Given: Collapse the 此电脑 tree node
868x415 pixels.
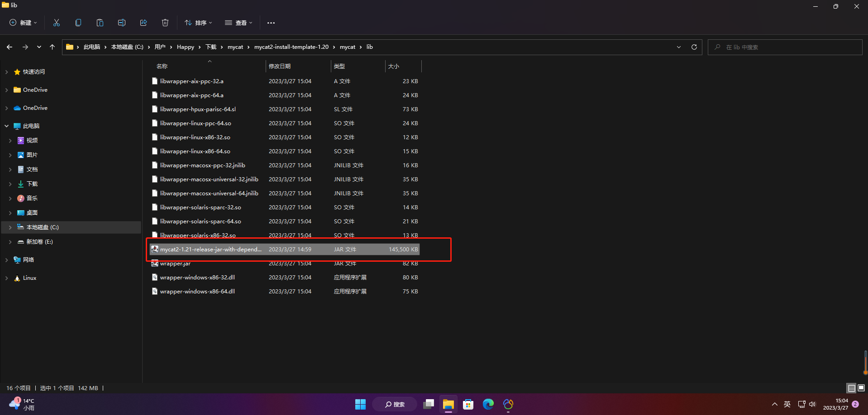Looking at the screenshot, I should (6, 126).
